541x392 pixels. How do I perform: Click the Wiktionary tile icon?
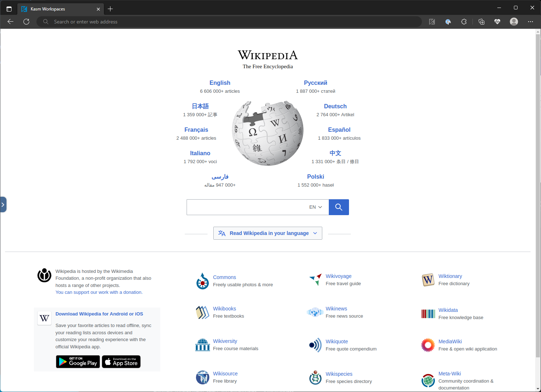pyautogui.click(x=428, y=280)
